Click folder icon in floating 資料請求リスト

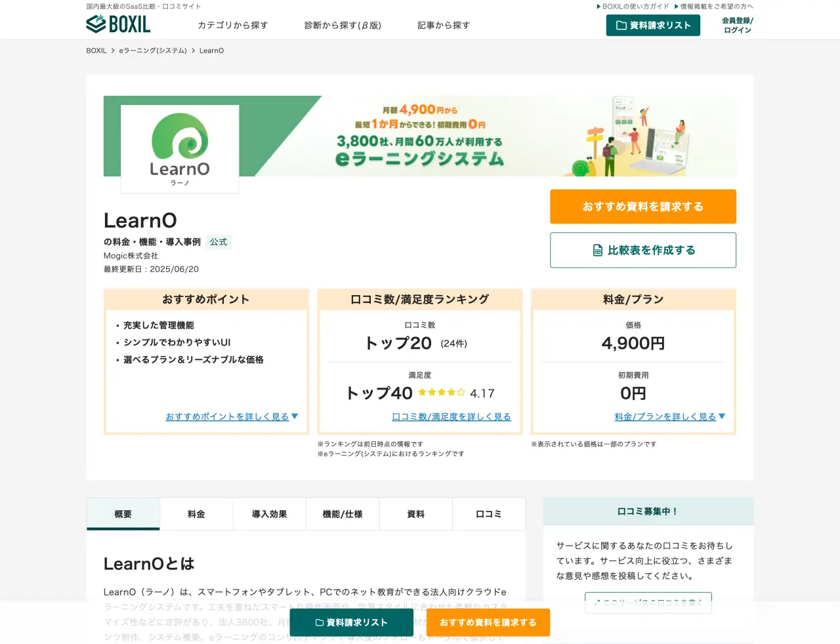[x=320, y=622]
